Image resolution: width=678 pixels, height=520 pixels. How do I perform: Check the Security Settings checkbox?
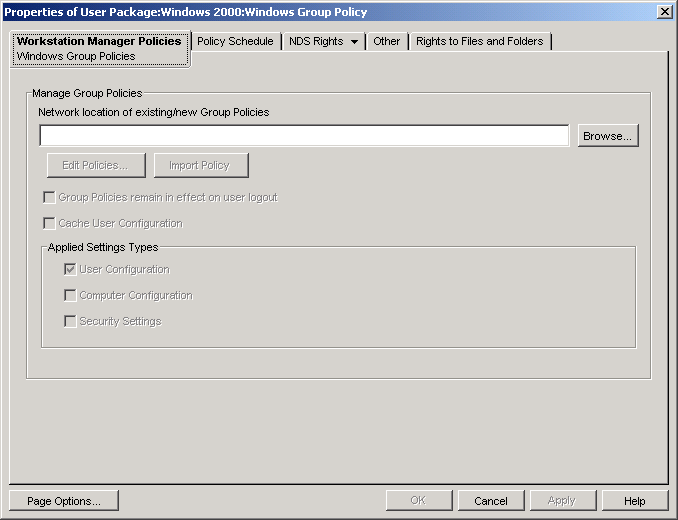(x=70, y=322)
